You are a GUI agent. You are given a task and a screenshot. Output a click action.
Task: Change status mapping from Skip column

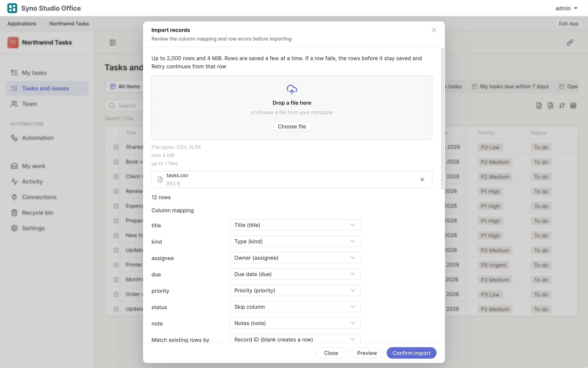[295, 307]
